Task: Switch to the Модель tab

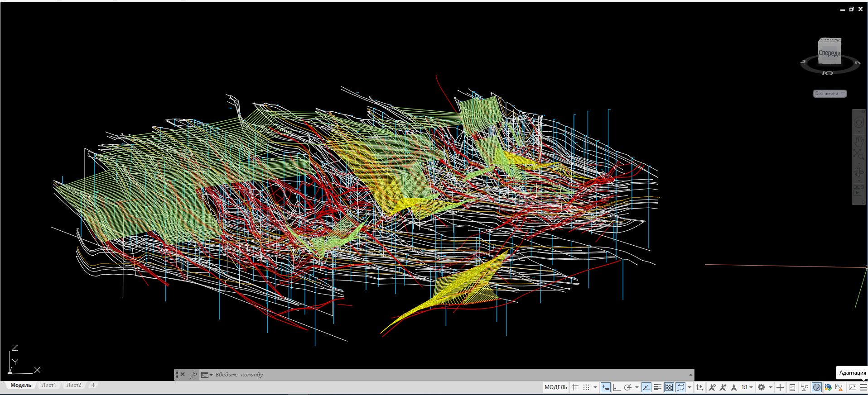Action: (x=21, y=385)
